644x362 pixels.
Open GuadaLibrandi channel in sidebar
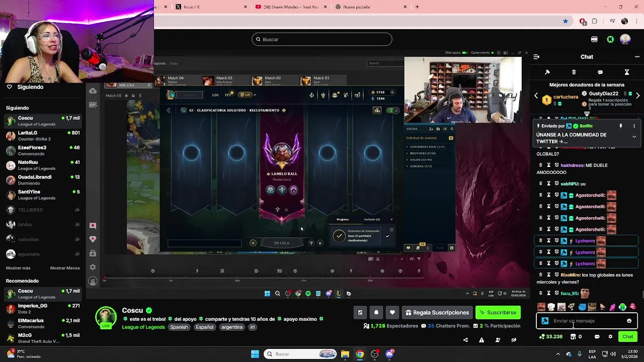pyautogui.click(x=43, y=180)
